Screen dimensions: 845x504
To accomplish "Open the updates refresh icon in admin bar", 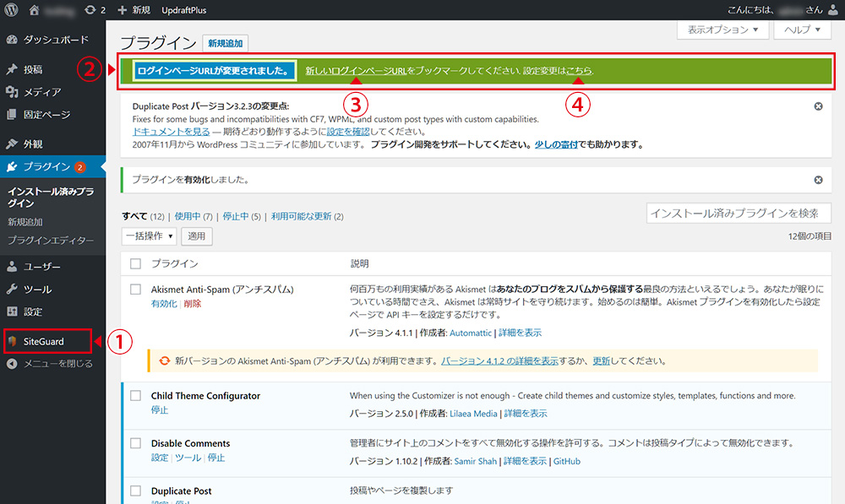I will click(90, 9).
